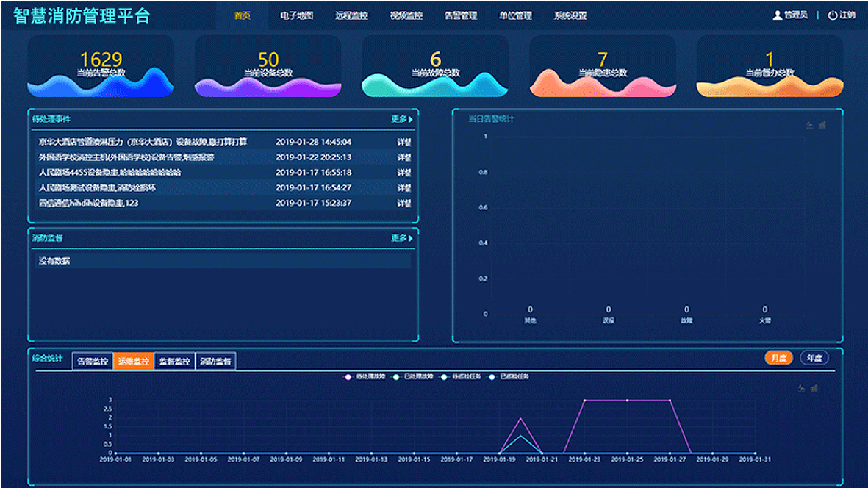Click bar chart icon in 综合统计 panel
868x488 pixels.
point(814,389)
